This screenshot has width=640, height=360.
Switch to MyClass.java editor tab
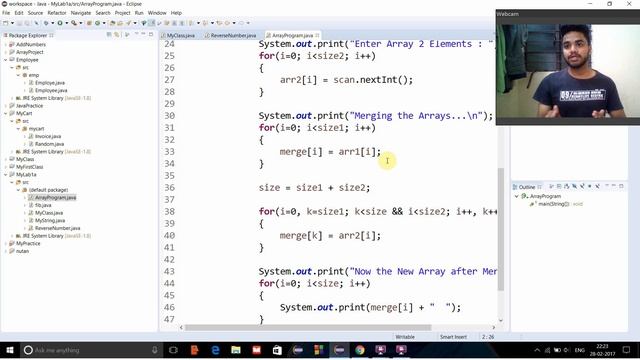178,36
